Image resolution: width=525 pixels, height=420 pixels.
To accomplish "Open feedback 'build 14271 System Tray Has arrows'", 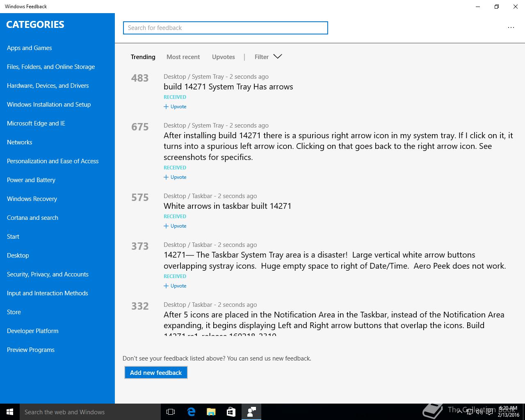I will [x=228, y=87].
